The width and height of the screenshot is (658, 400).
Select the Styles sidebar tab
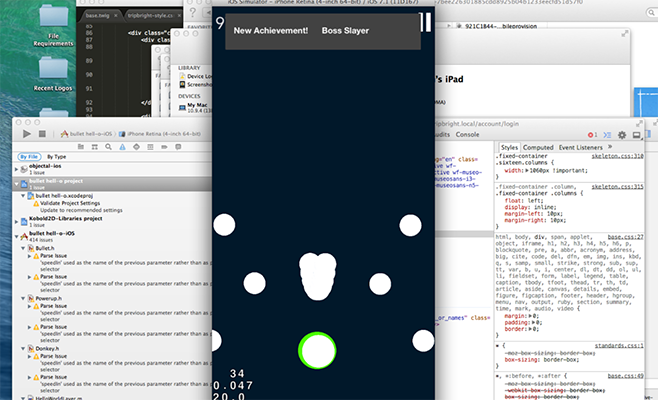click(509, 147)
